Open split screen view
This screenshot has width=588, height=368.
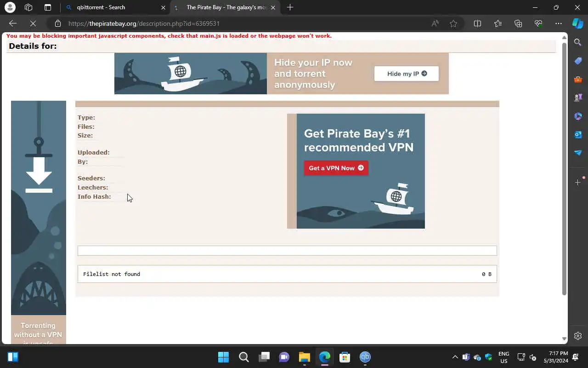[477, 23]
